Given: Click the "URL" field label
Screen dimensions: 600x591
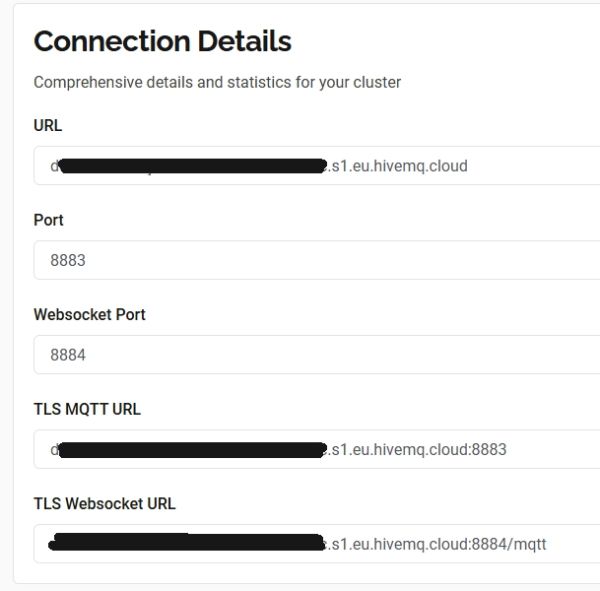Looking at the screenshot, I should pyautogui.click(x=48, y=126).
